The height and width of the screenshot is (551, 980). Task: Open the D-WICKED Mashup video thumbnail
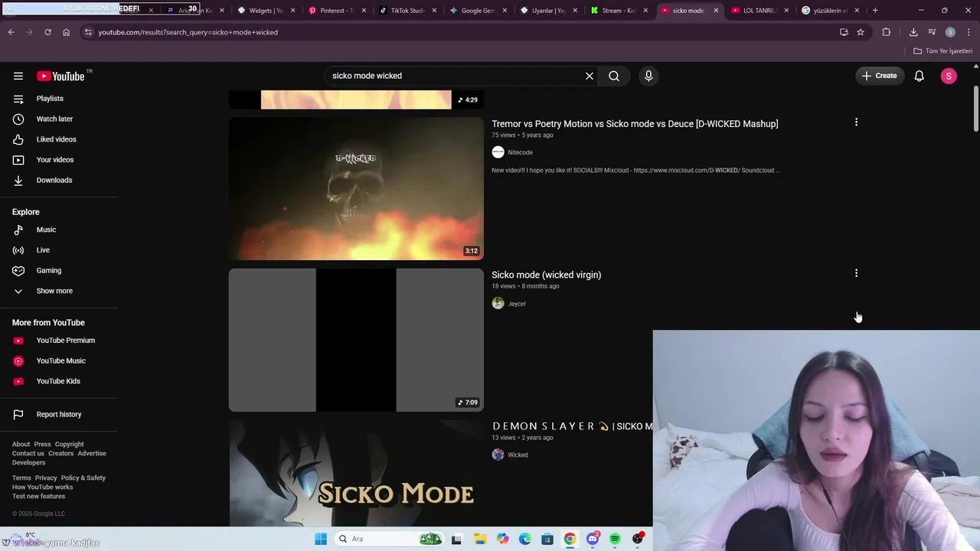[x=356, y=188]
